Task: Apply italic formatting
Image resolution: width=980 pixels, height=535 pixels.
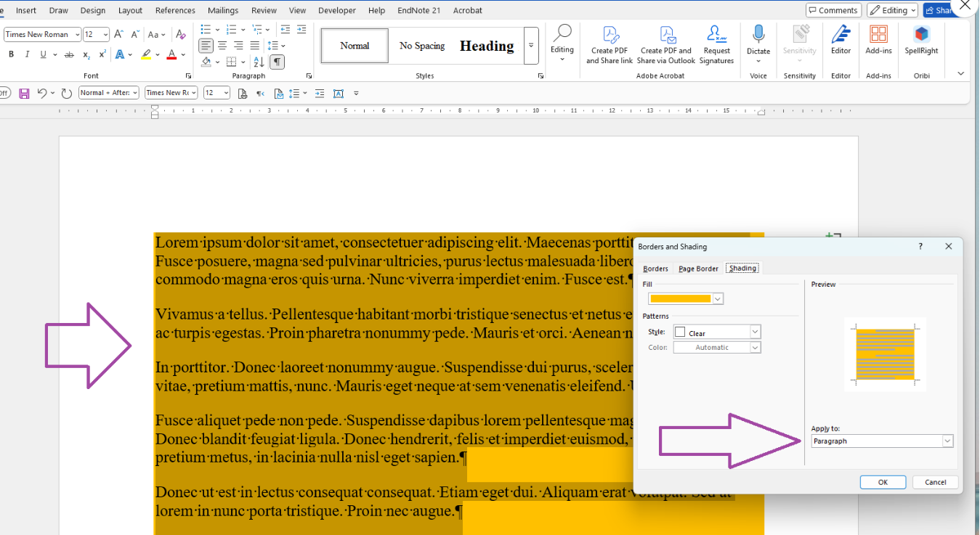Action: 27,54
